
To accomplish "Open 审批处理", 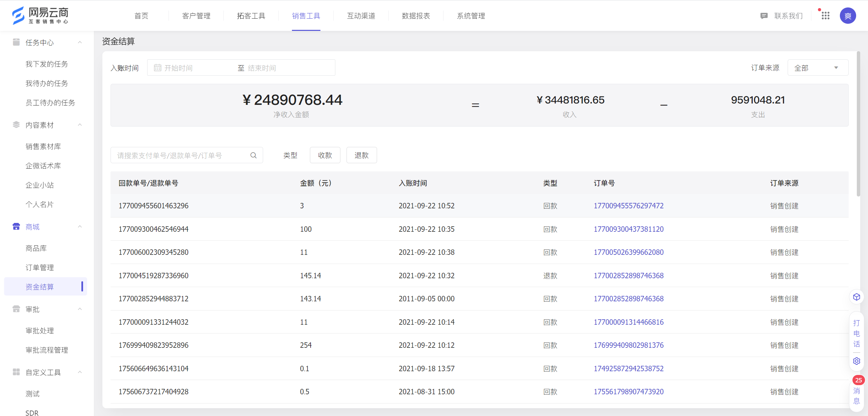I will pyautogui.click(x=40, y=330).
